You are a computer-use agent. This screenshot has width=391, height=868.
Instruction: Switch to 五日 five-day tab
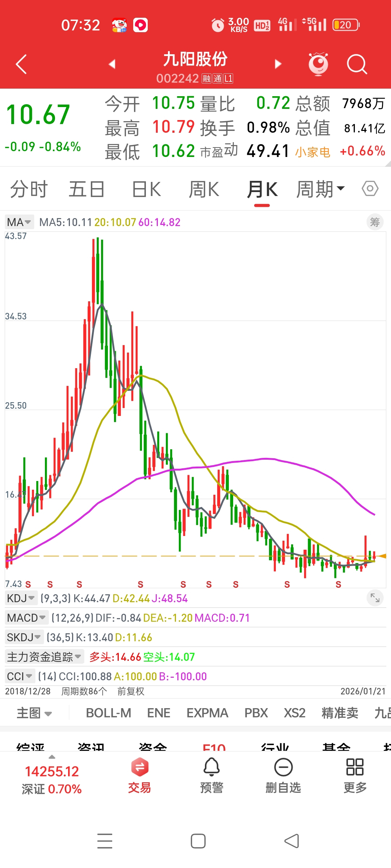(x=87, y=189)
